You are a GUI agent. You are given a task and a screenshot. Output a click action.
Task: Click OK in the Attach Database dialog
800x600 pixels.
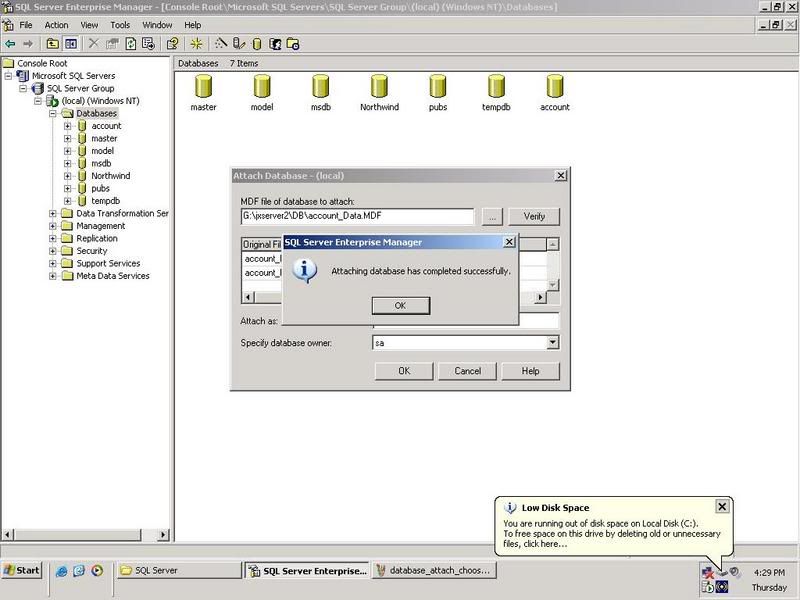[404, 371]
